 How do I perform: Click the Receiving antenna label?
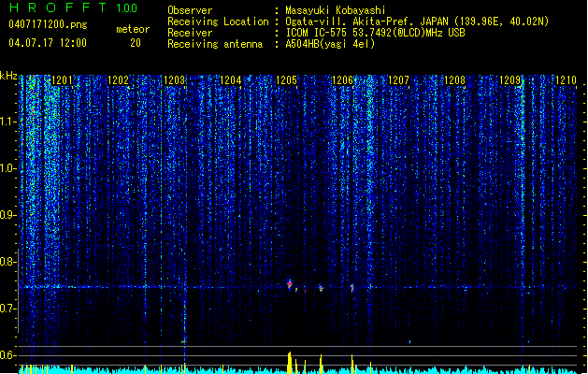click(x=215, y=44)
